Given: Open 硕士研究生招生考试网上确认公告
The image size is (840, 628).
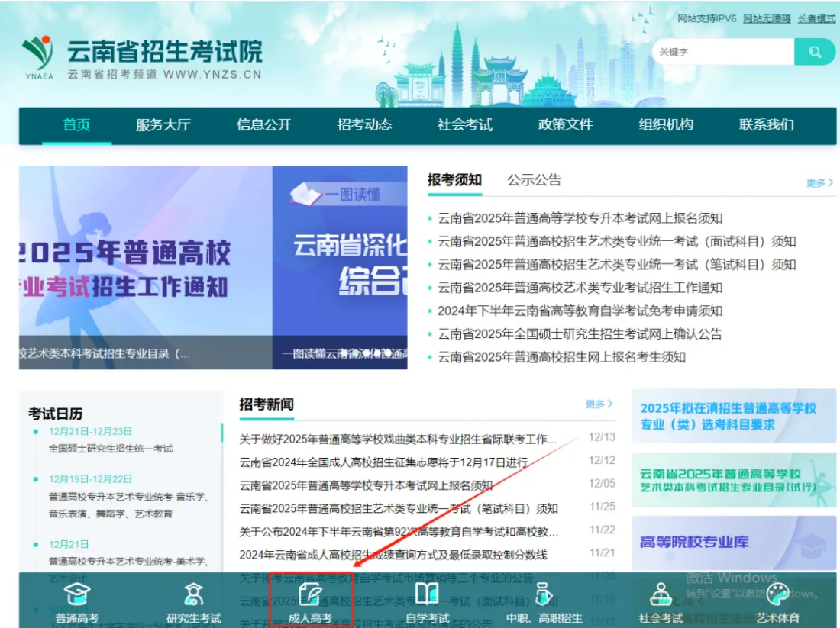Looking at the screenshot, I should (580, 334).
